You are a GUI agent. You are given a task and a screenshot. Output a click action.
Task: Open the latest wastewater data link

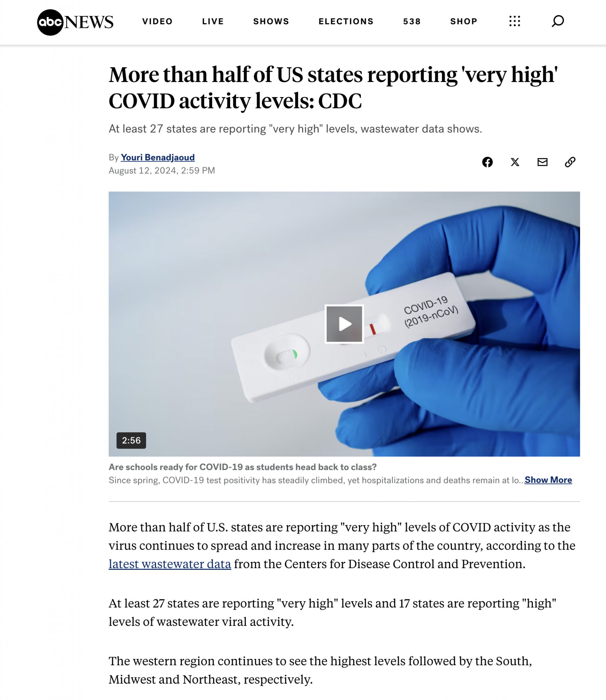(170, 564)
